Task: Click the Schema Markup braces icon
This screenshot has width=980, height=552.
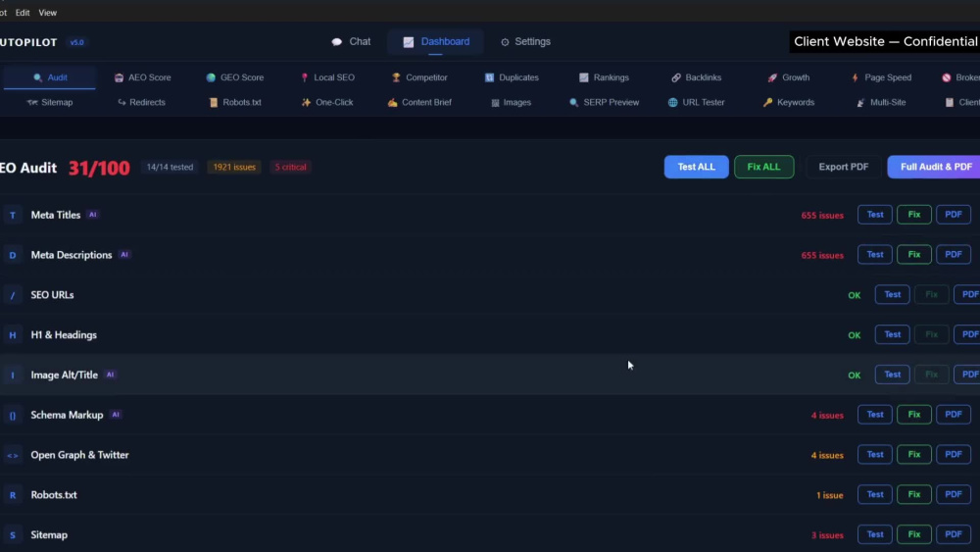Action: coord(13,415)
